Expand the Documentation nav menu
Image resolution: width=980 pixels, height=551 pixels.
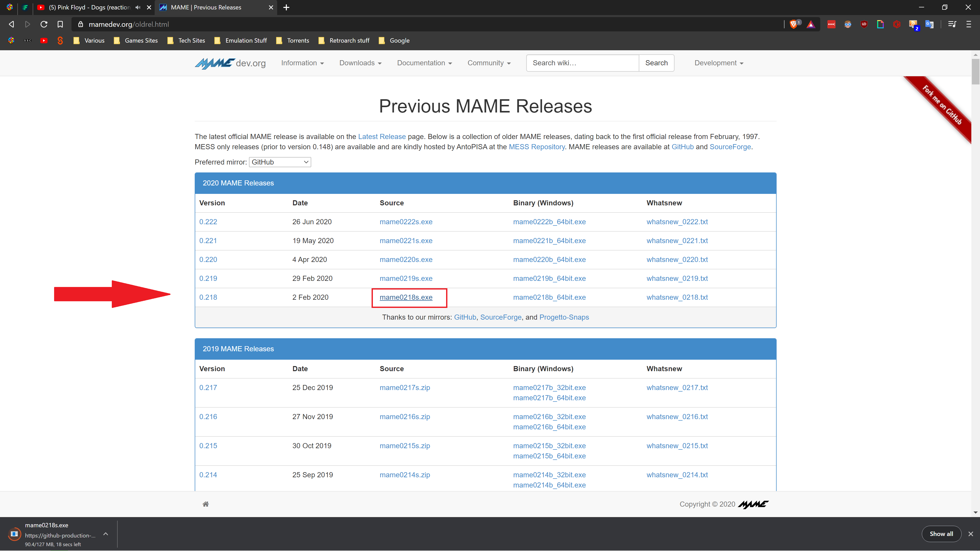tap(425, 63)
